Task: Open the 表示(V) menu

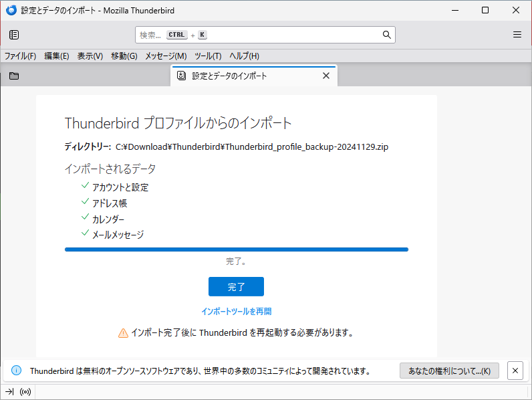Action: [90, 56]
